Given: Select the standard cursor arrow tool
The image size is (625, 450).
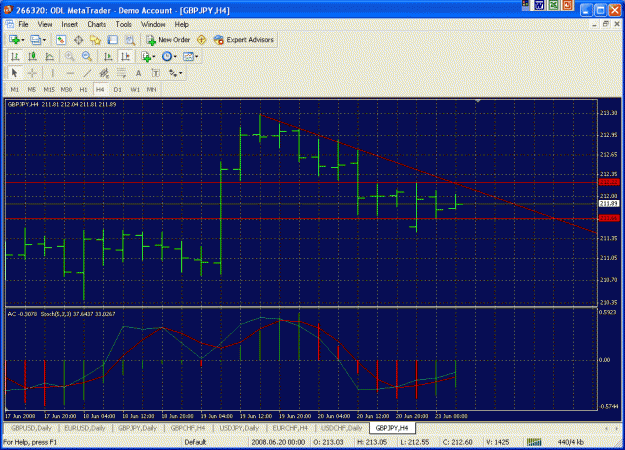Looking at the screenshot, I should 15,73.
